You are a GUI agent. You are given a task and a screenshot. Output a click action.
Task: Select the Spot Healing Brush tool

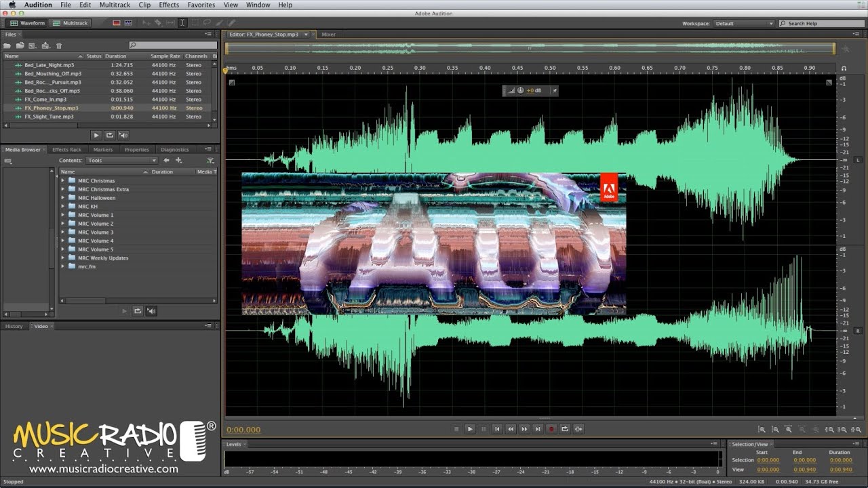click(231, 23)
